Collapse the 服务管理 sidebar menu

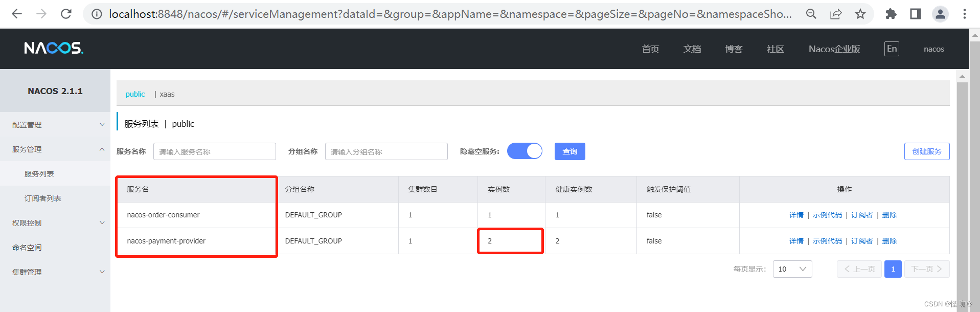(55, 149)
